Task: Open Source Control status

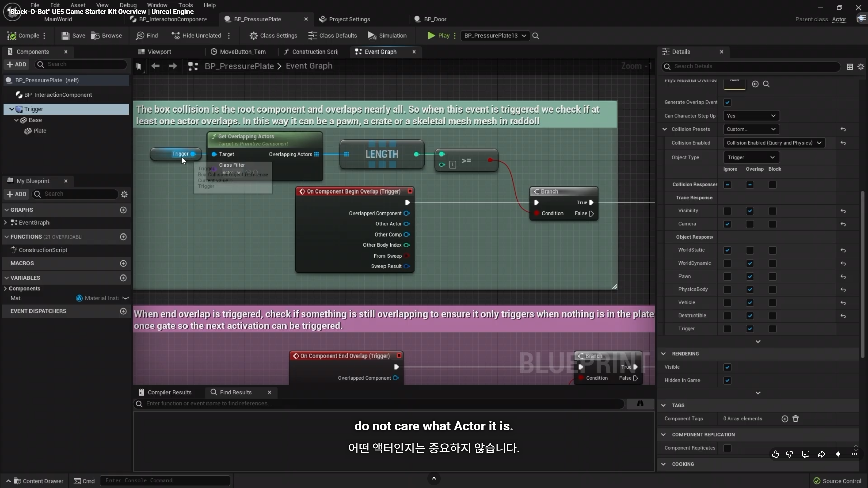Action: (x=837, y=481)
